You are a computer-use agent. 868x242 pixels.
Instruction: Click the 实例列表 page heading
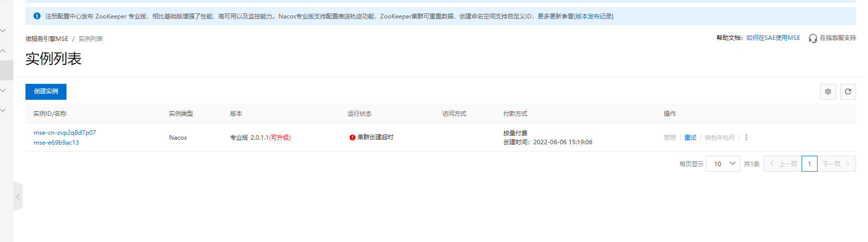(53, 59)
